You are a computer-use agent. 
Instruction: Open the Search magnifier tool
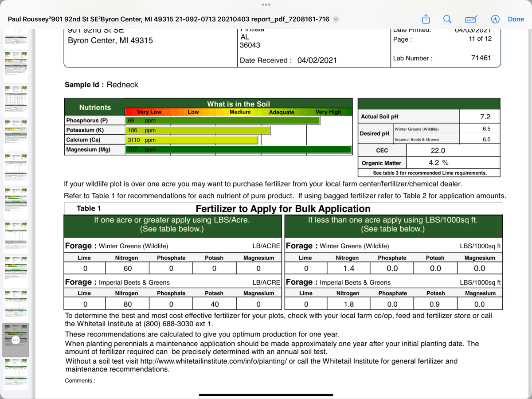click(447, 19)
